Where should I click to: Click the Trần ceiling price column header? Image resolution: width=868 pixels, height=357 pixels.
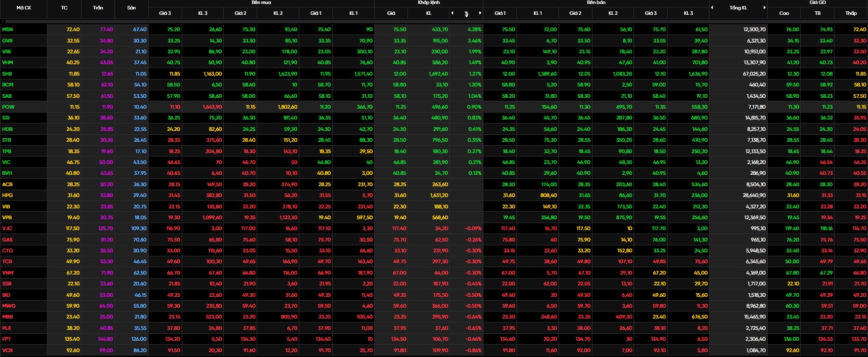click(98, 8)
